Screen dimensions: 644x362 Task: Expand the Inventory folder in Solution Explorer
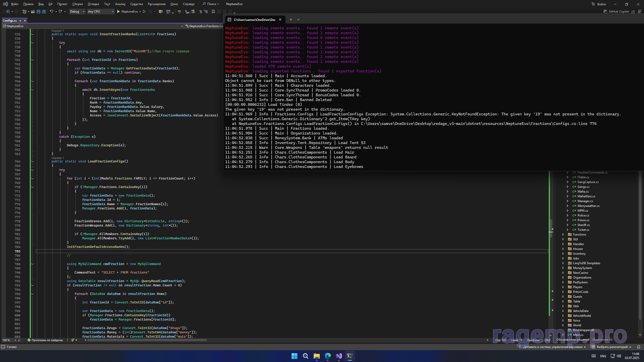point(563,254)
